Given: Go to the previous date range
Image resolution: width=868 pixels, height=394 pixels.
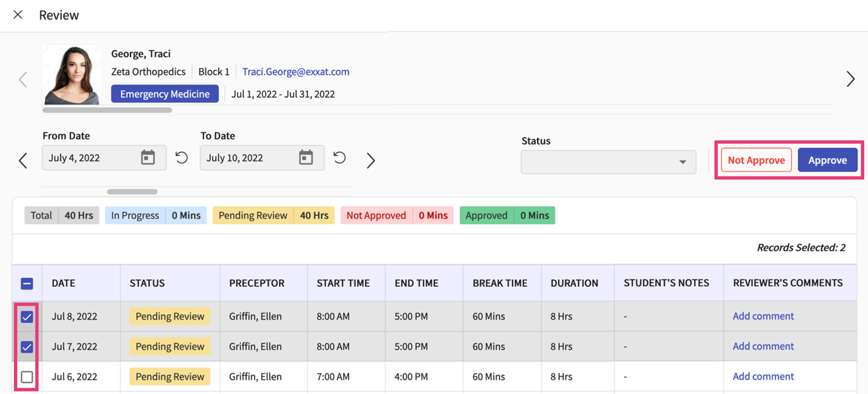Looking at the screenshot, I should pos(23,160).
